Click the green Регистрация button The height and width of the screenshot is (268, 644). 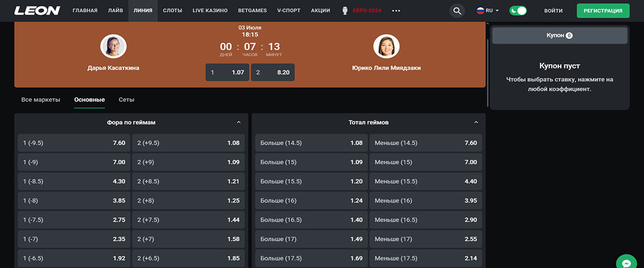(x=603, y=11)
